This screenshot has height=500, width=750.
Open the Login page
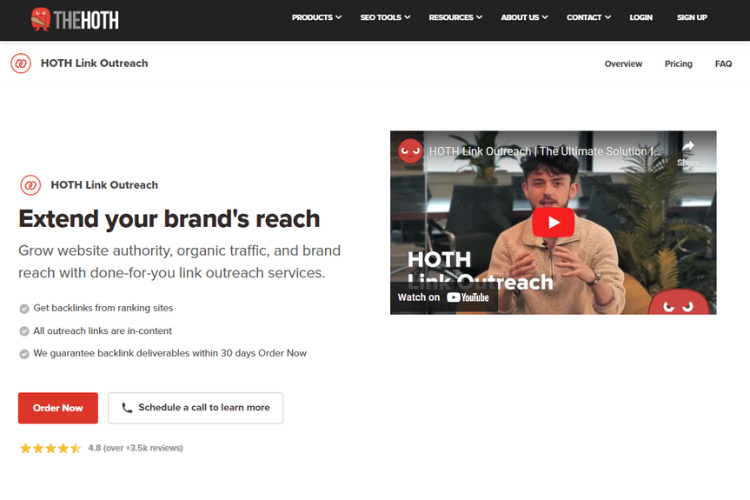click(641, 17)
